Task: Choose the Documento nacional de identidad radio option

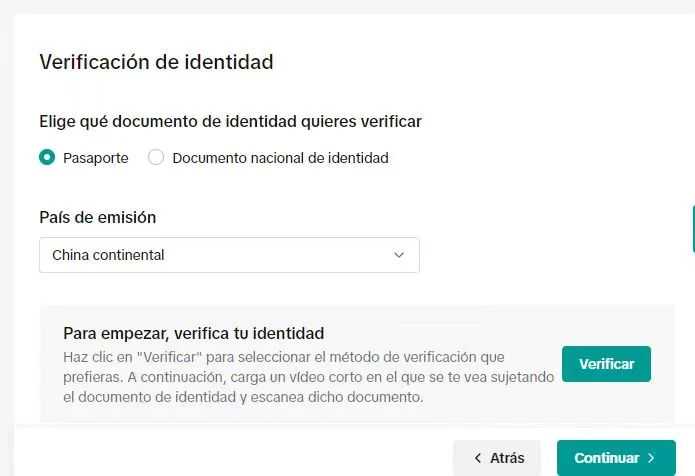Action: tap(156, 157)
